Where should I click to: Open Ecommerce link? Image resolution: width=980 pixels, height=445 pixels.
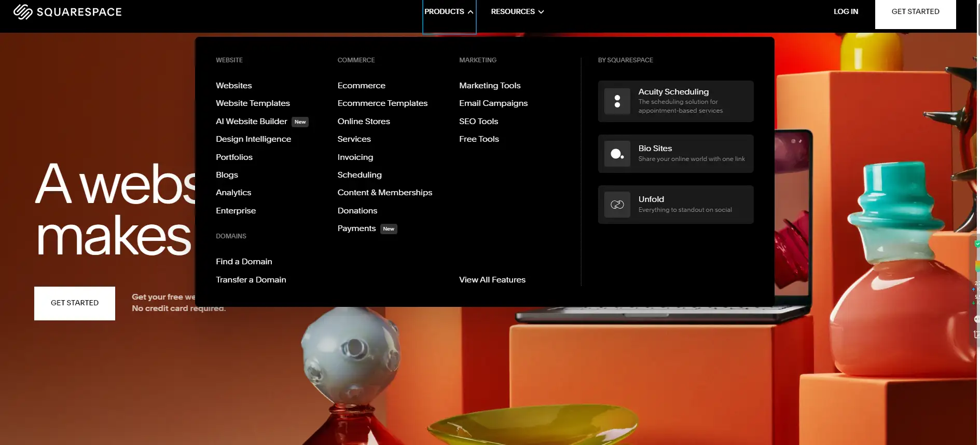[x=361, y=86]
